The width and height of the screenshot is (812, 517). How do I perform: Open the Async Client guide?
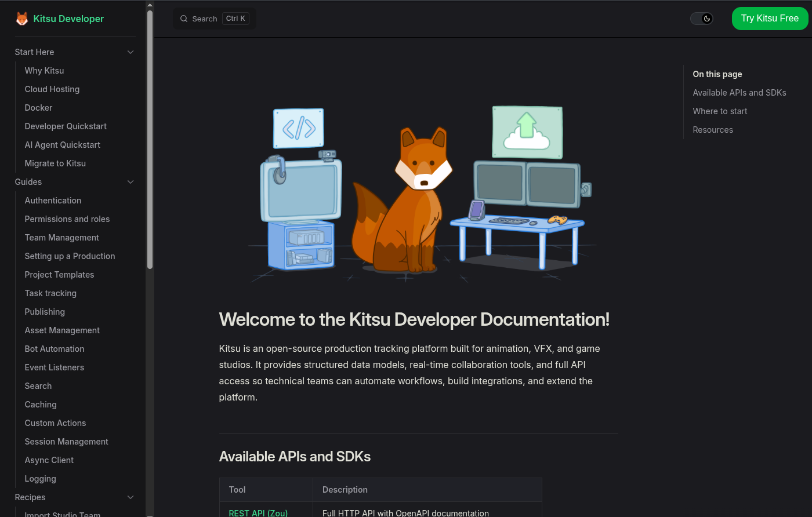[x=49, y=460]
